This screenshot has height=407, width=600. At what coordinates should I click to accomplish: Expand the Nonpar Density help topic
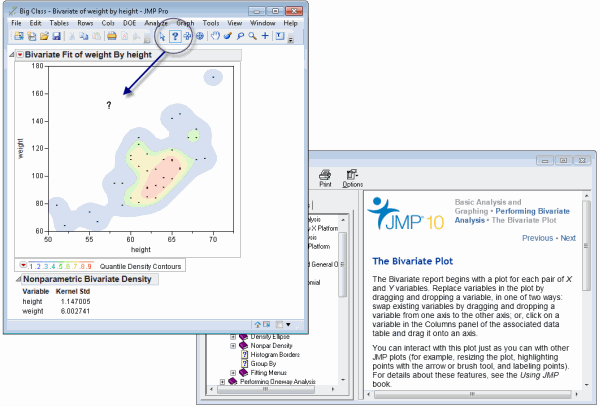point(233,346)
